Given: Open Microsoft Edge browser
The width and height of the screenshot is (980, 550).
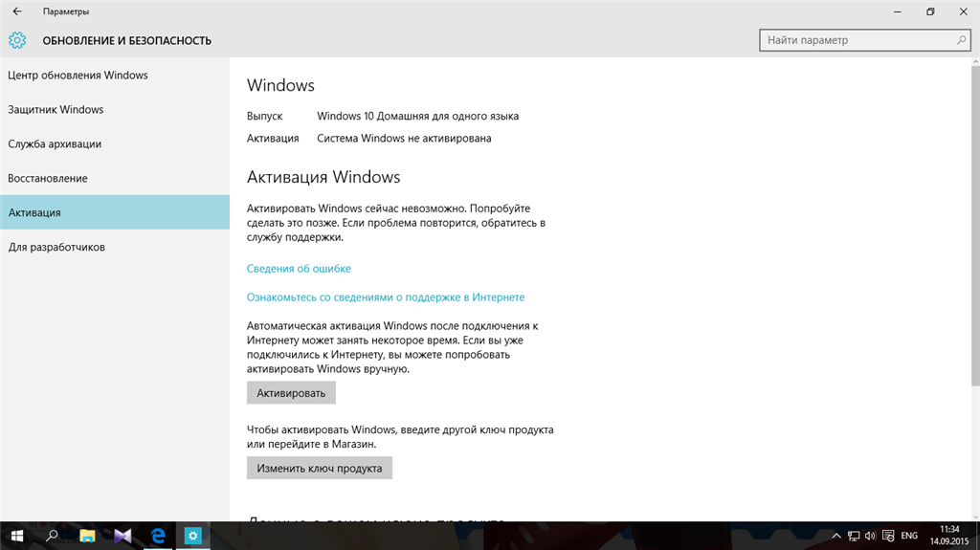Looking at the screenshot, I should [x=158, y=536].
